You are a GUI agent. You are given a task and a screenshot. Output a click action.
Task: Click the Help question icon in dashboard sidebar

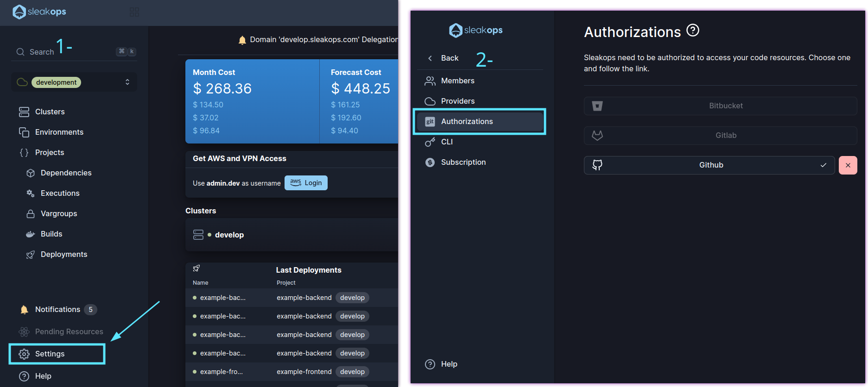(24, 376)
